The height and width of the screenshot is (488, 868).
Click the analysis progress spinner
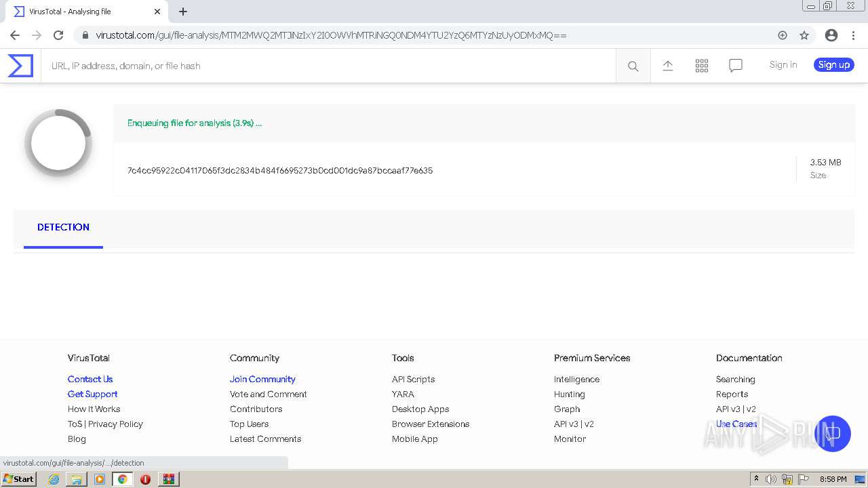tap(58, 143)
